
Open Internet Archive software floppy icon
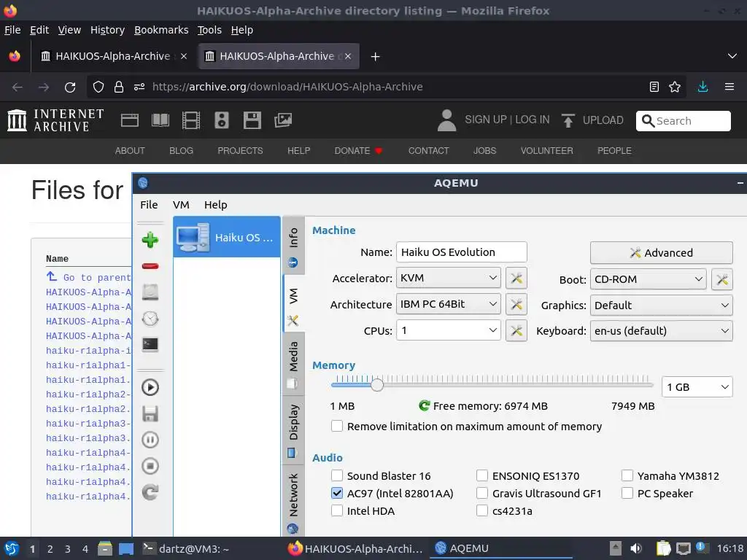252,120
